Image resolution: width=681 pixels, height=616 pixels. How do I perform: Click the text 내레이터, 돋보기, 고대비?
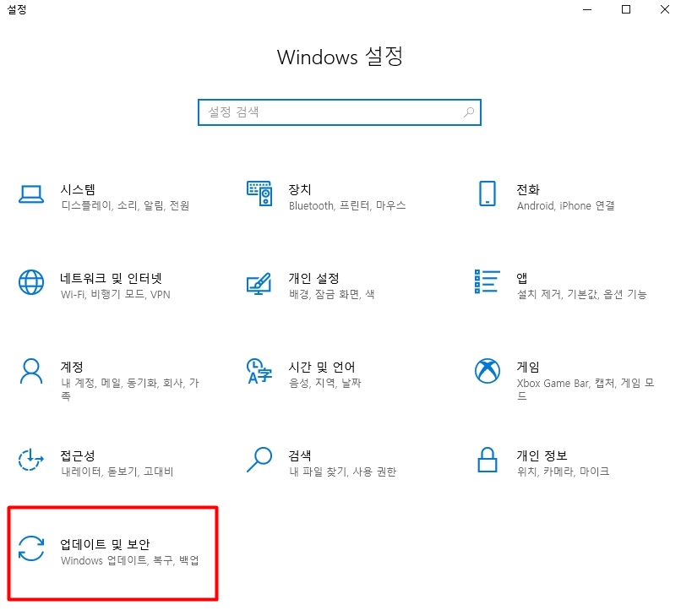tap(117, 472)
